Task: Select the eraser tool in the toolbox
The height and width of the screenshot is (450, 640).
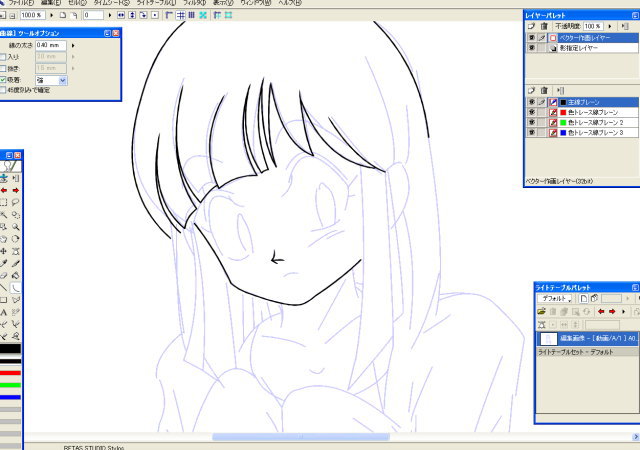Action: pyautogui.click(x=4, y=275)
